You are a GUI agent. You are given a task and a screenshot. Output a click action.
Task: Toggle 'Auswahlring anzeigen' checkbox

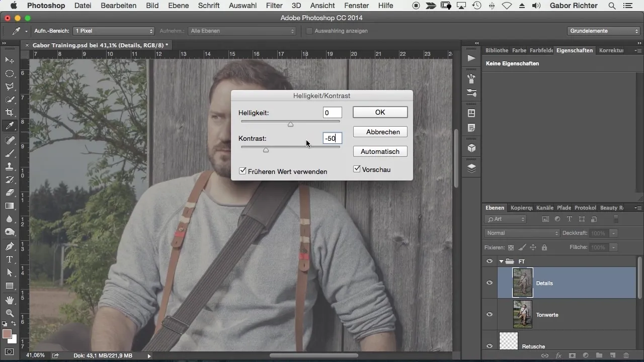point(309,31)
